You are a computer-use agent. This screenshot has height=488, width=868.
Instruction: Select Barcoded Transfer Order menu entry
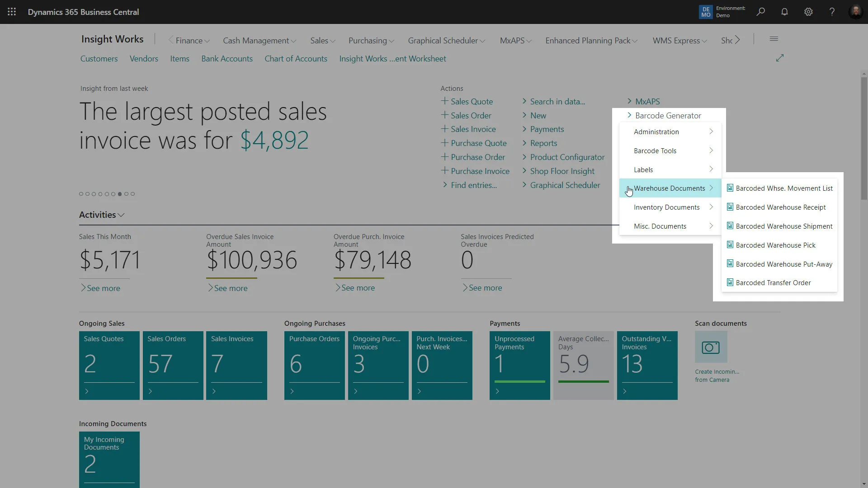(773, 282)
